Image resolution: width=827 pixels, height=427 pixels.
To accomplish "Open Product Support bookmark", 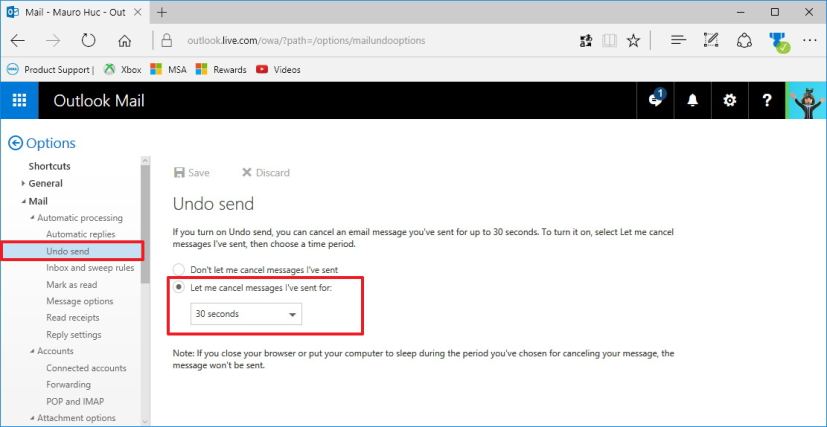I will (x=50, y=70).
